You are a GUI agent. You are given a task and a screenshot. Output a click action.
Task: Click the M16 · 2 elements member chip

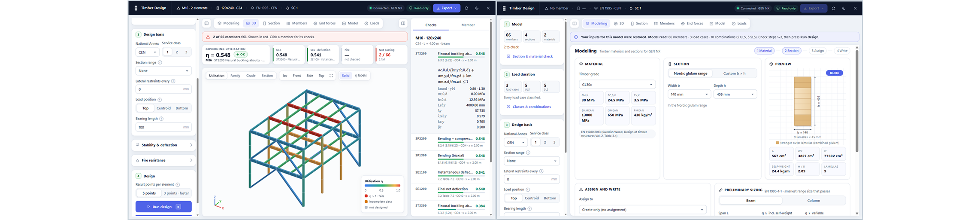pyautogui.click(x=192, y=8)
